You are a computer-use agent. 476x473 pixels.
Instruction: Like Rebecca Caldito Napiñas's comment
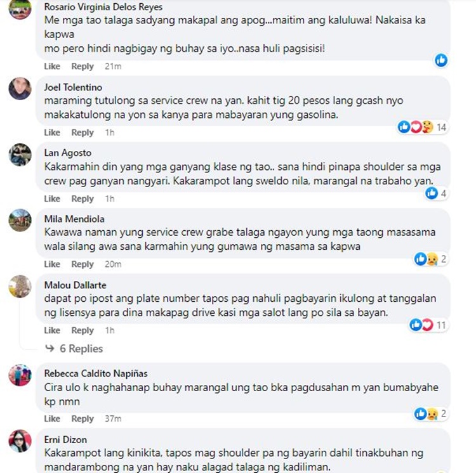(x=52, y=418)
